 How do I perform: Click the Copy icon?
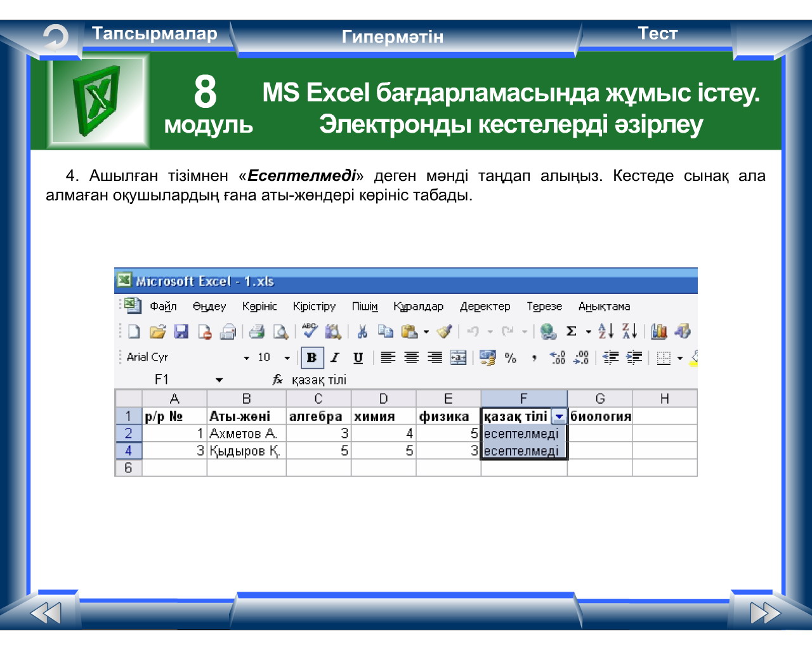click(385, 331)
